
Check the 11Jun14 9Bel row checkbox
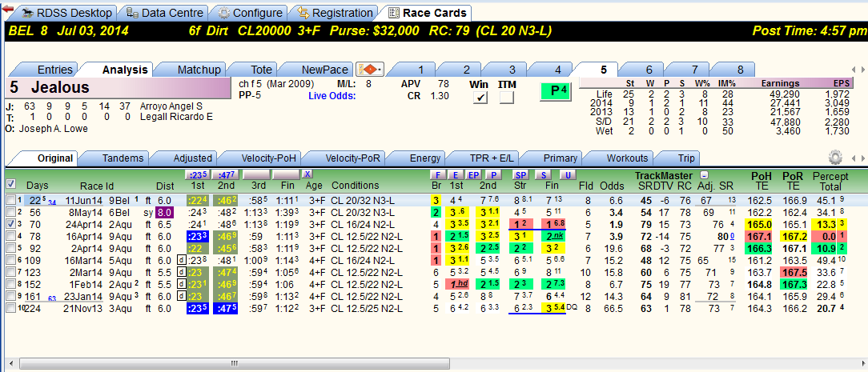(10, 199)
